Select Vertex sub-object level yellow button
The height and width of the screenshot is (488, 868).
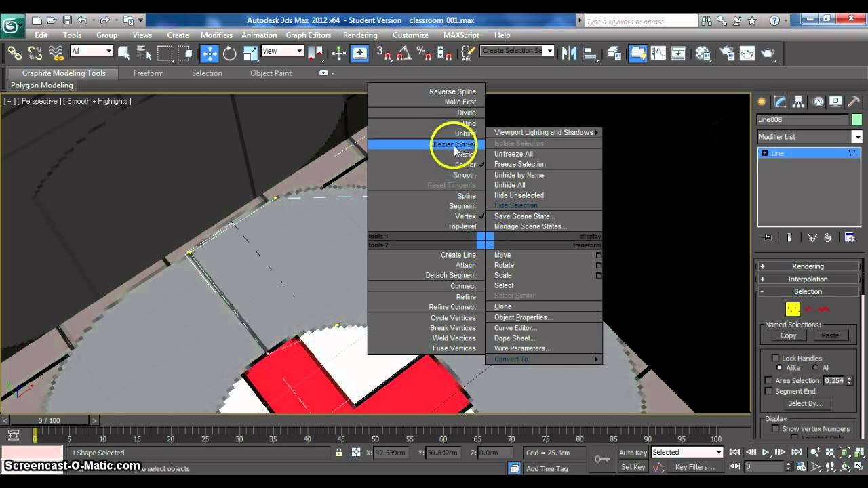(x=793, y=309)
